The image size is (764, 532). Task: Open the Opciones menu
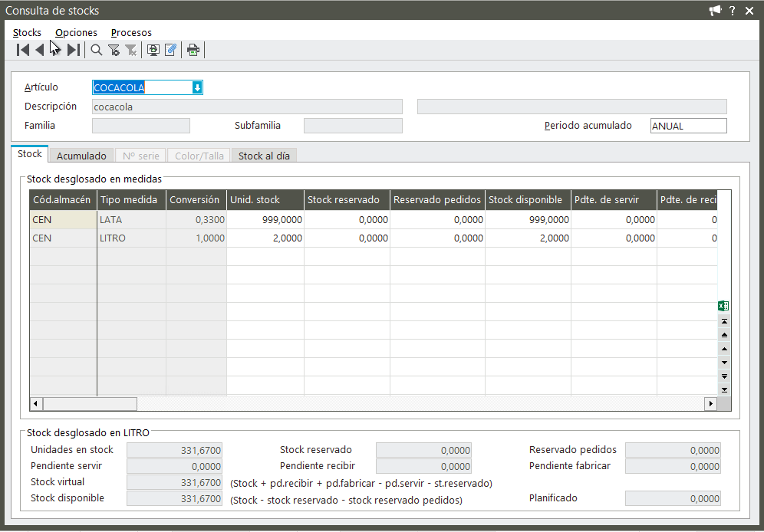76,32
